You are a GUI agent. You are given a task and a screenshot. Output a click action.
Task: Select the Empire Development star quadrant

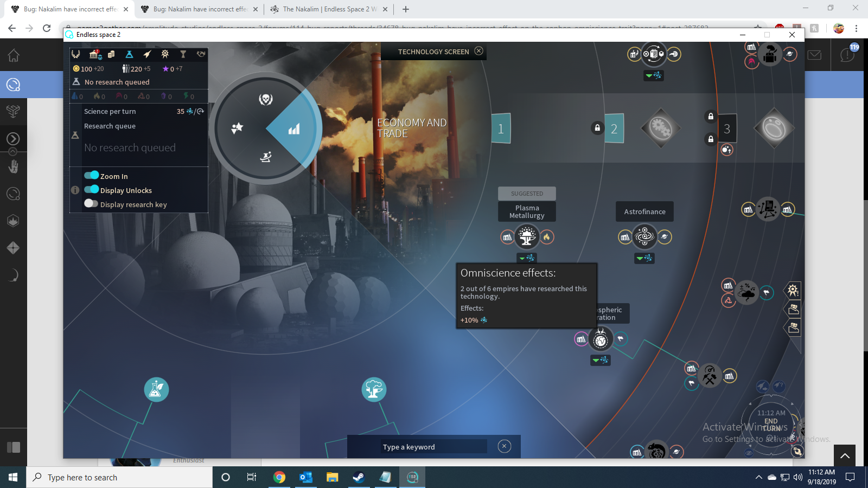237,128
